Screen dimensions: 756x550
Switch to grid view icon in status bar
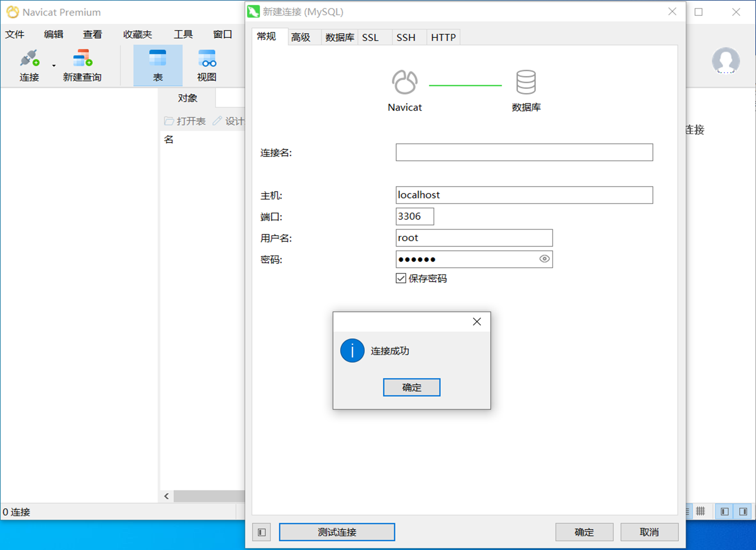700,511
